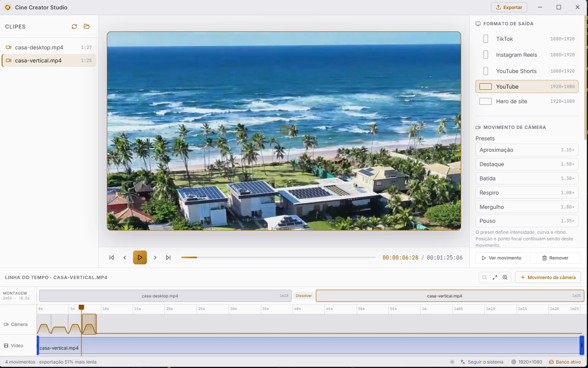The height and width of the screenshot is (368, 588).
Task: Remove the selected camera movement
Action: [x=555, y=258]
